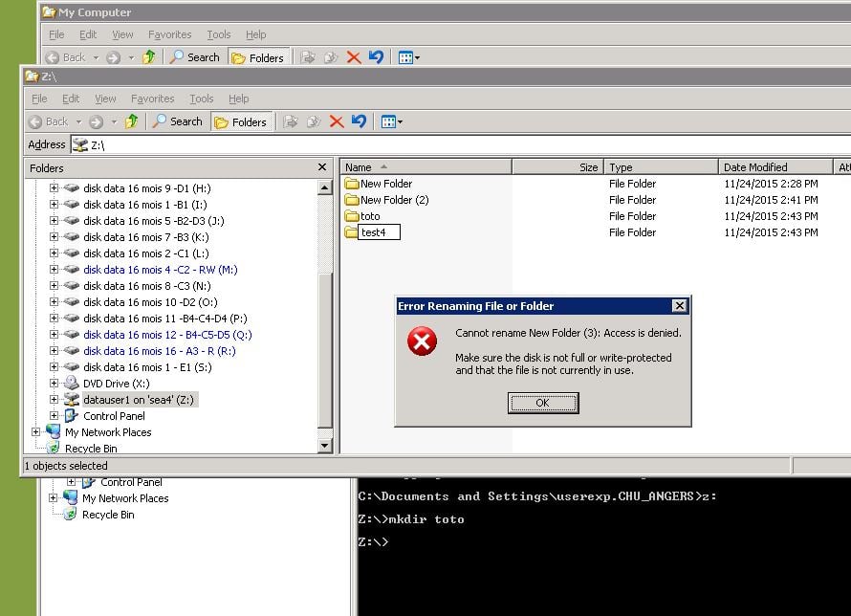Select Recycle Bin in Z:\ folder tree

[x=91, y=449]
